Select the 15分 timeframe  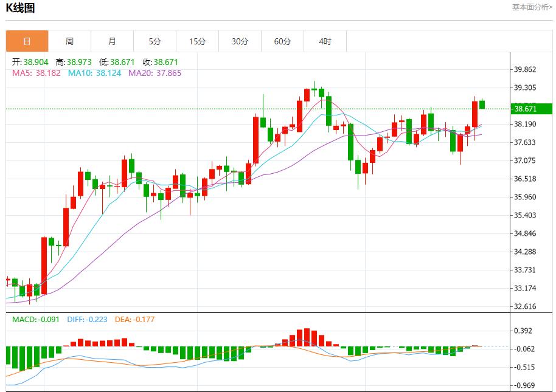point(197,41)
